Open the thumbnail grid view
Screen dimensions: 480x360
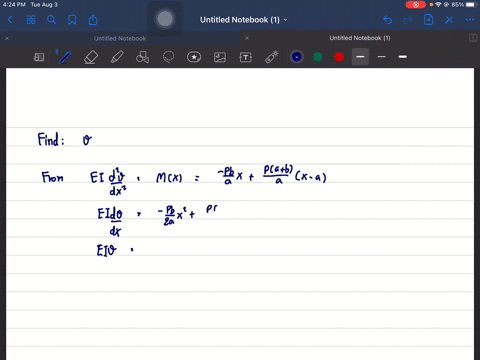[31, 20]
